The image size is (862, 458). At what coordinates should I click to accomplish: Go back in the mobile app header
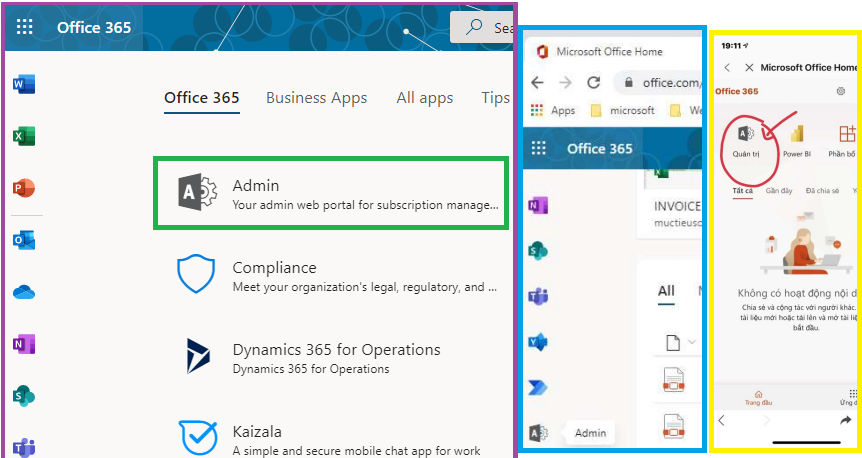click(727, 68)
